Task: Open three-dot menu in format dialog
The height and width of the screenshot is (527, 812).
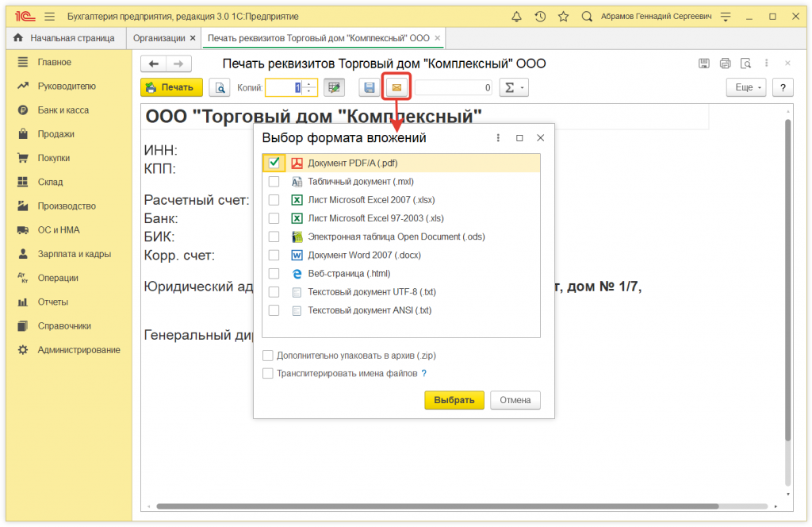Action: 498,137
